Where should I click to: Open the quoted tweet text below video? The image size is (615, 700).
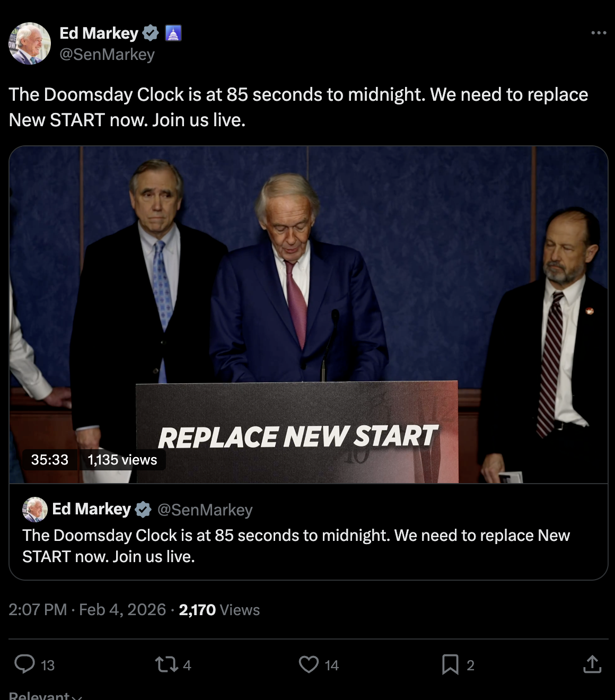point(296,546)
